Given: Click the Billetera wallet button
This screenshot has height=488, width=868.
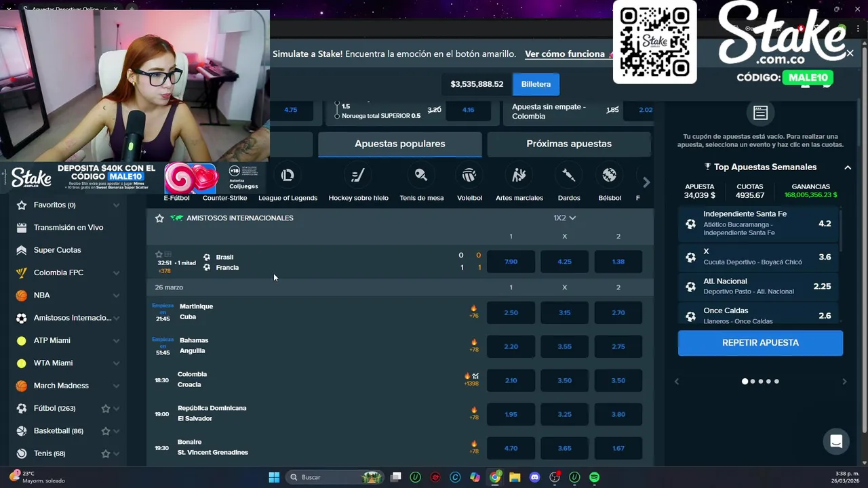Looking at the screenshot, I should click(536, 84).
